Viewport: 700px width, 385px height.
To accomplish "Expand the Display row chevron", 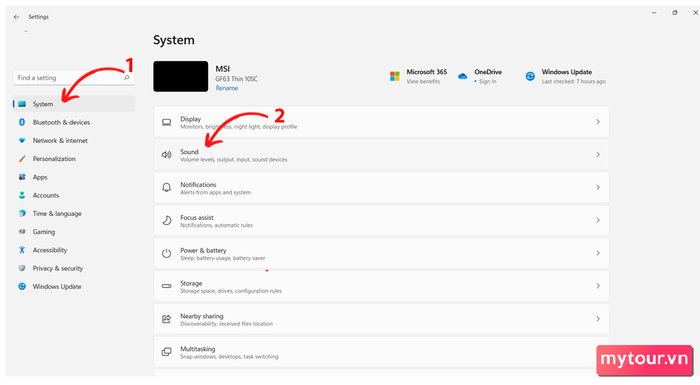I will (x=598, y=121).
